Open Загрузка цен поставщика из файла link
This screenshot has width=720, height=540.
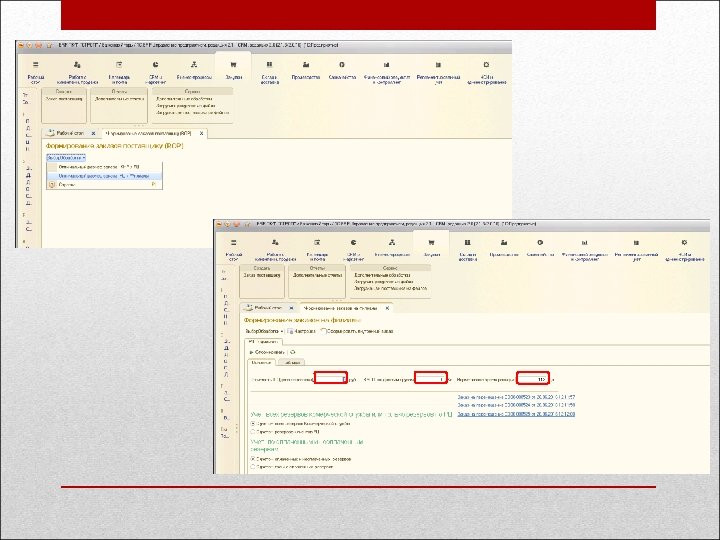[390, 288]
